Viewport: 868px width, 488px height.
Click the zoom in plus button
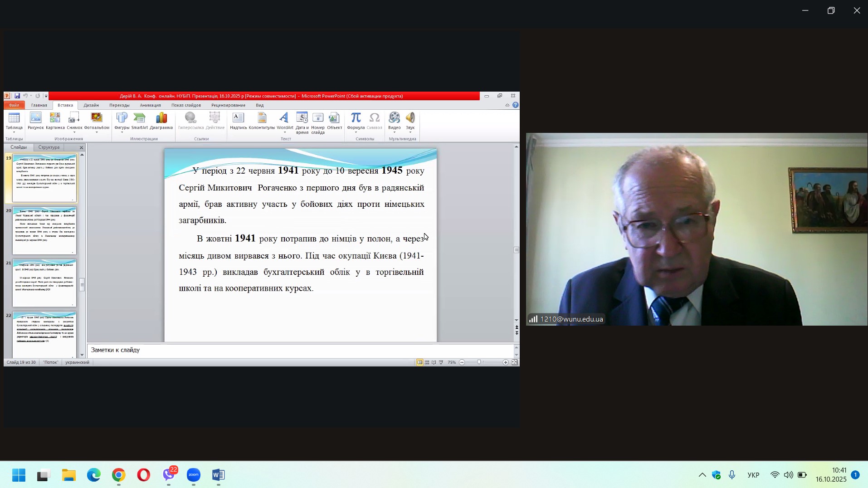506,362
